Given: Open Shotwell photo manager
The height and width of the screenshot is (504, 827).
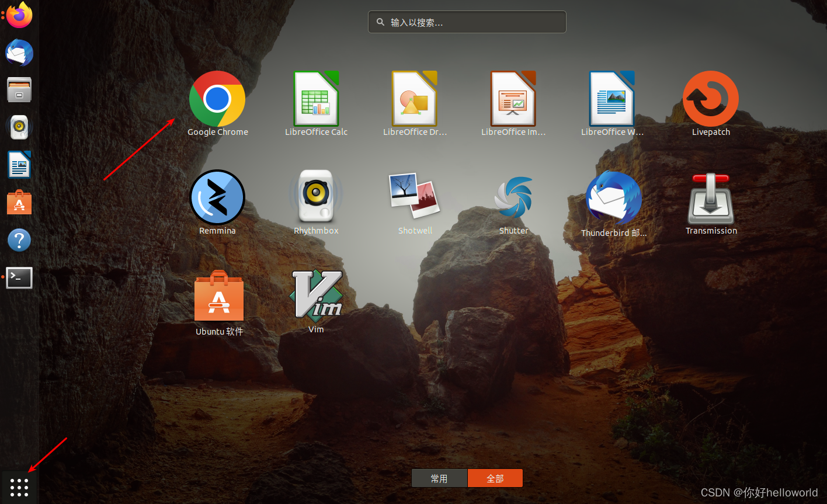Looking at the screenshot, I should pos(415,196).
